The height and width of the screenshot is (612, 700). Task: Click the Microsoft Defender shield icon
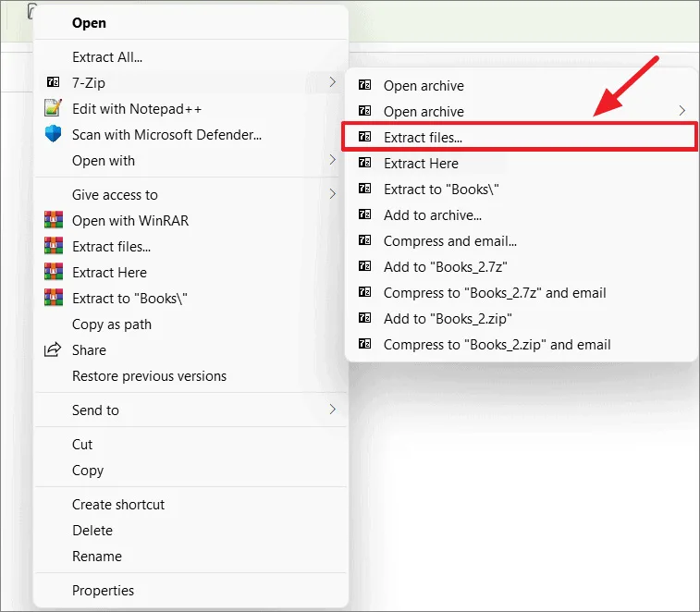[53, 134]
